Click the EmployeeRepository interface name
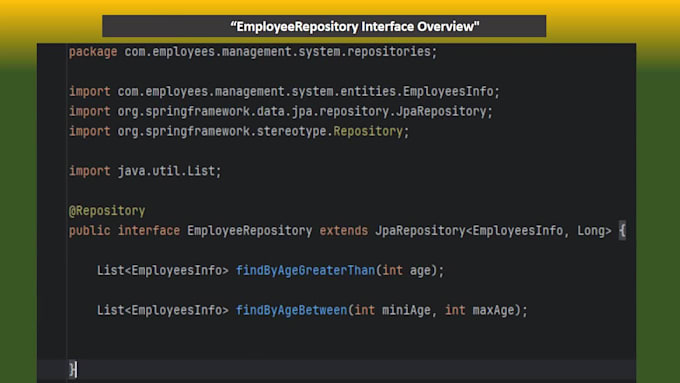 pos(249,231)
